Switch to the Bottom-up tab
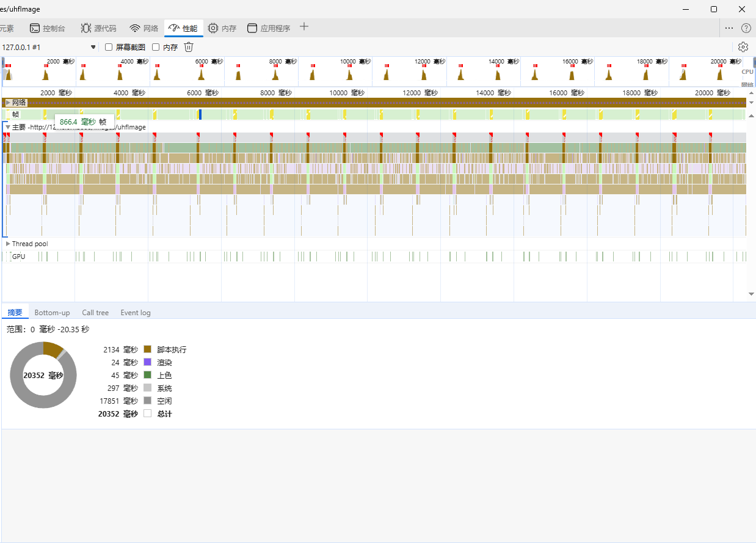The height and width of the screenshot is (543, 756). (x=52, y=313)
